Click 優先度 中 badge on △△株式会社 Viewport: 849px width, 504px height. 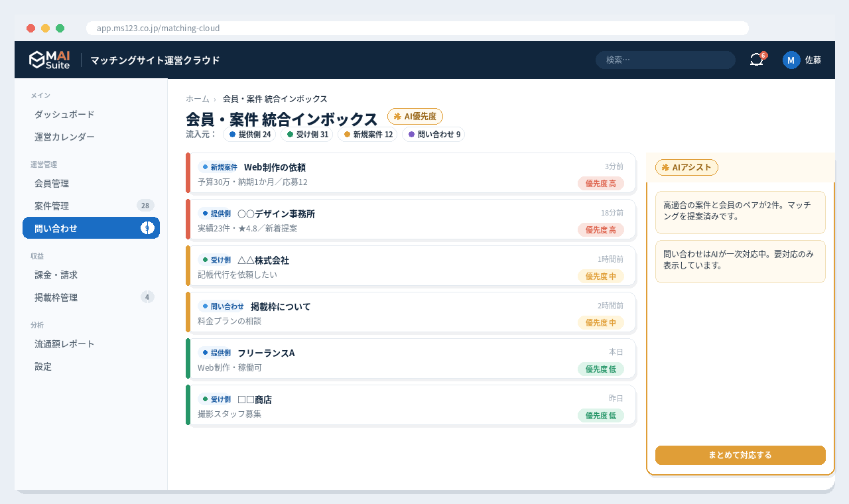[601, 276]
